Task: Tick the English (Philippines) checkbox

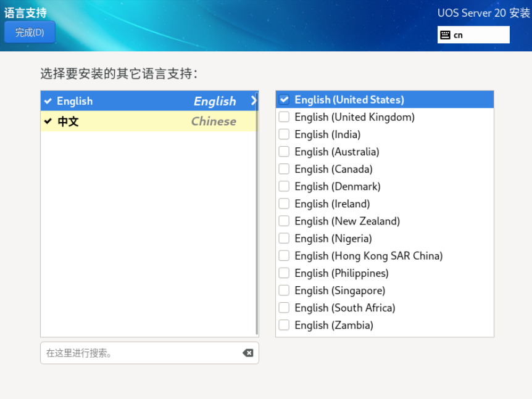Action: pyautogui.click(x=284, y=273)
